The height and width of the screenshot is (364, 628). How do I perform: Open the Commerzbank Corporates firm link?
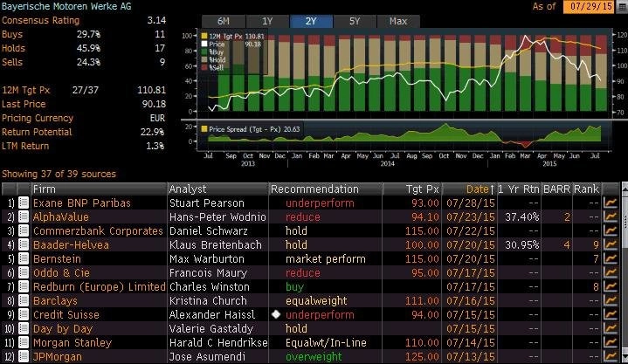point(98,231)
